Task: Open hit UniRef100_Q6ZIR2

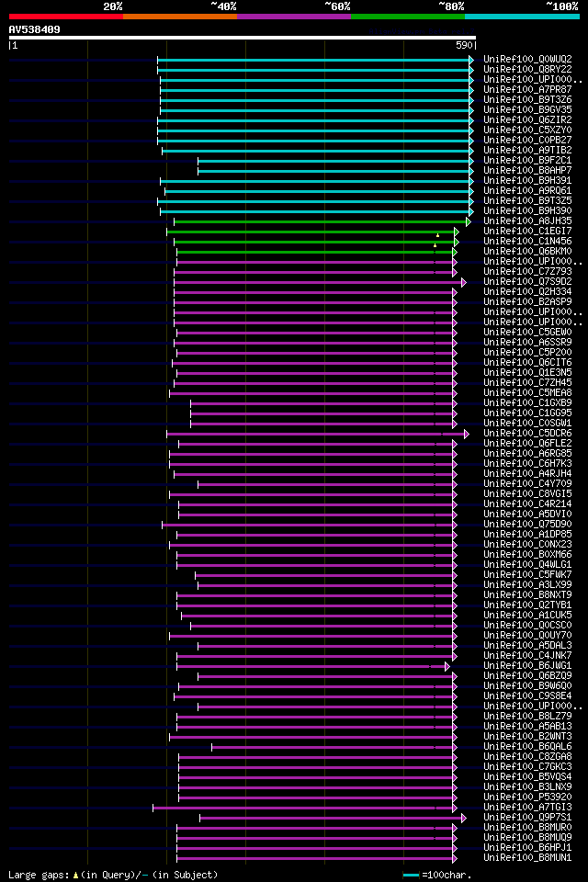Action: pos(527,119)
